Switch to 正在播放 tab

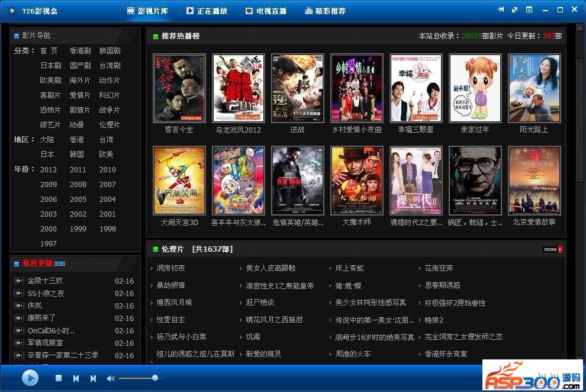(x=207, y=11)
